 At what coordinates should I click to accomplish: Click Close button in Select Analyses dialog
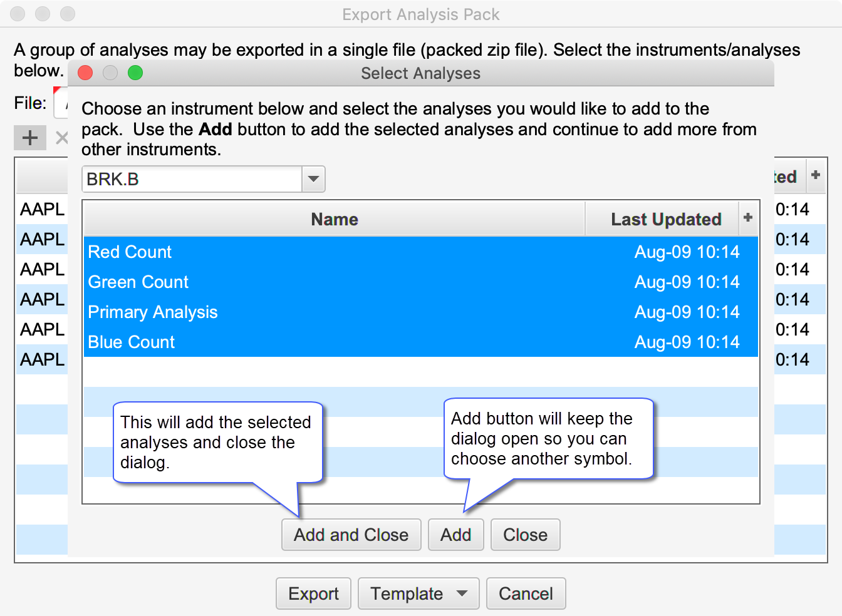pyautogui.click(x=525, y=535)
